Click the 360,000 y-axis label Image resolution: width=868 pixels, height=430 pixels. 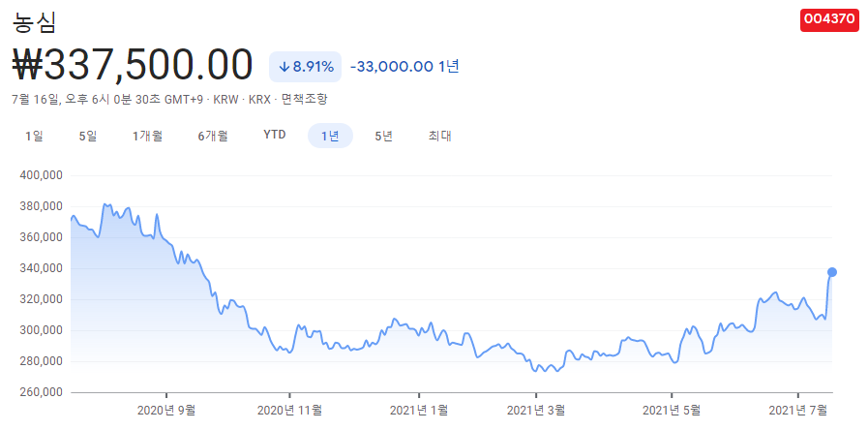42,237
